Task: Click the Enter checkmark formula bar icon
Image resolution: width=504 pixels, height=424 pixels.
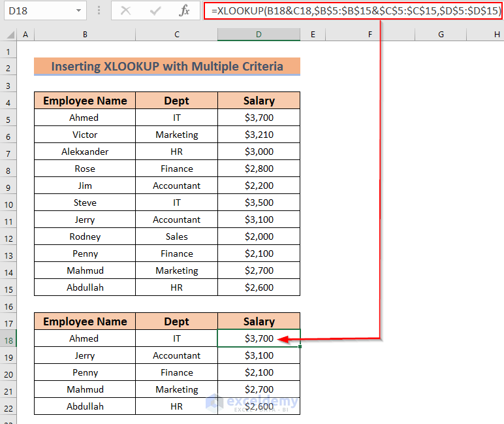Action: click(155, 10)
